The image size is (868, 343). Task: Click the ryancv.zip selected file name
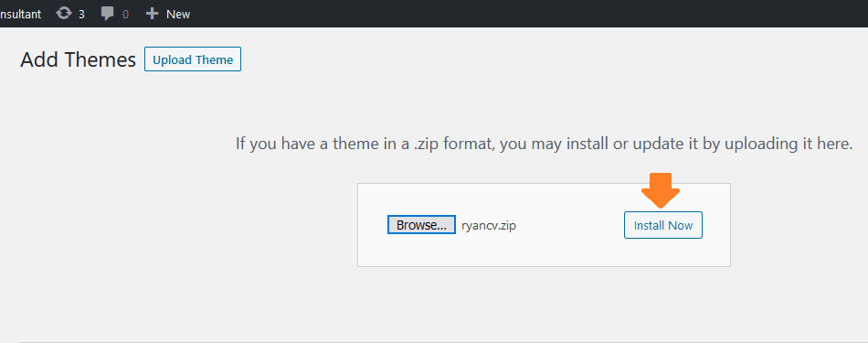pos(489,226)
